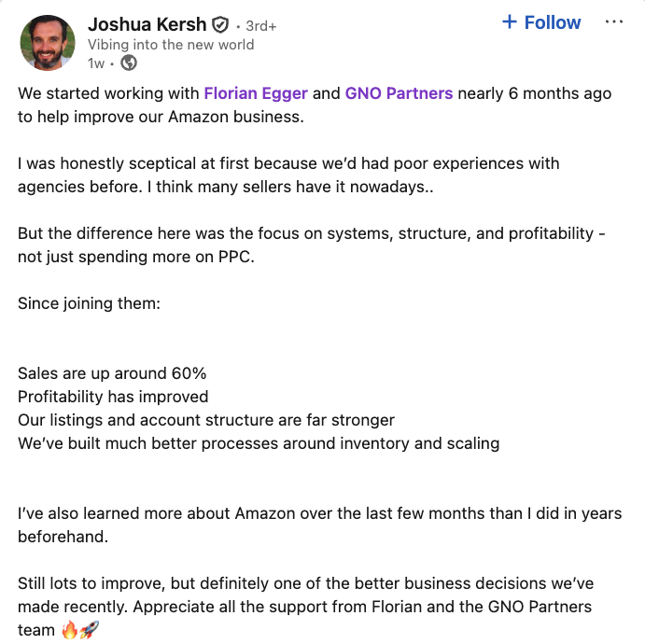Click the 1w post timestamp
Viewport: 645px width, 644px height.
(x=96, y=63)
